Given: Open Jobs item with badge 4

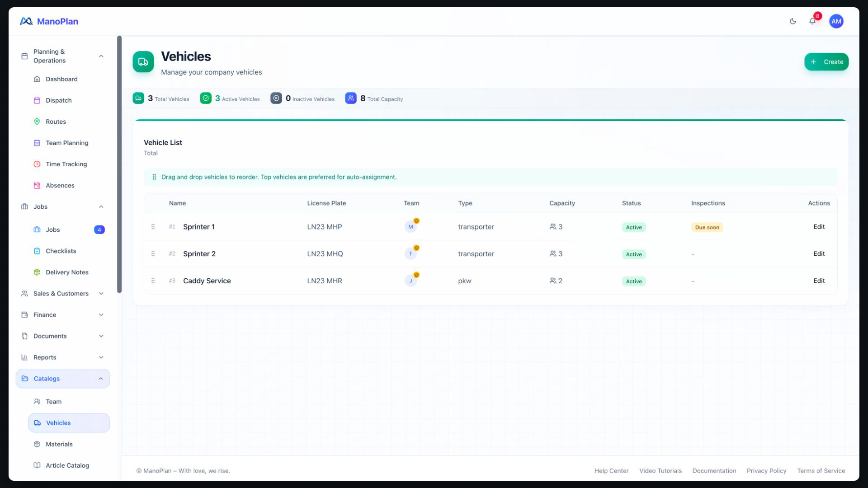Looking at the screenshot, I should pos(69,230).
